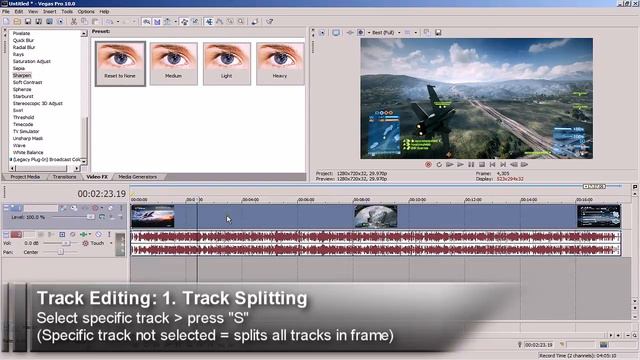Choose the Reset to None preset thumbnail

(x=120, y=64)
